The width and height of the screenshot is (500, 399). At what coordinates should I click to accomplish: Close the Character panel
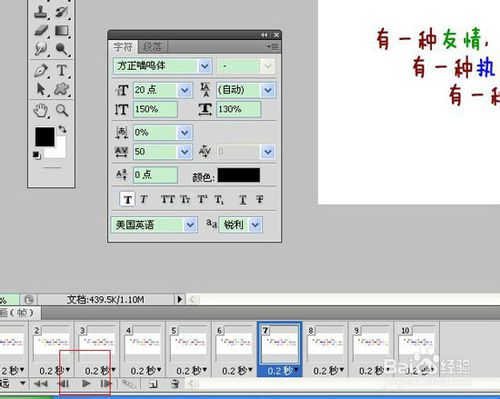(x=276, y=35)
